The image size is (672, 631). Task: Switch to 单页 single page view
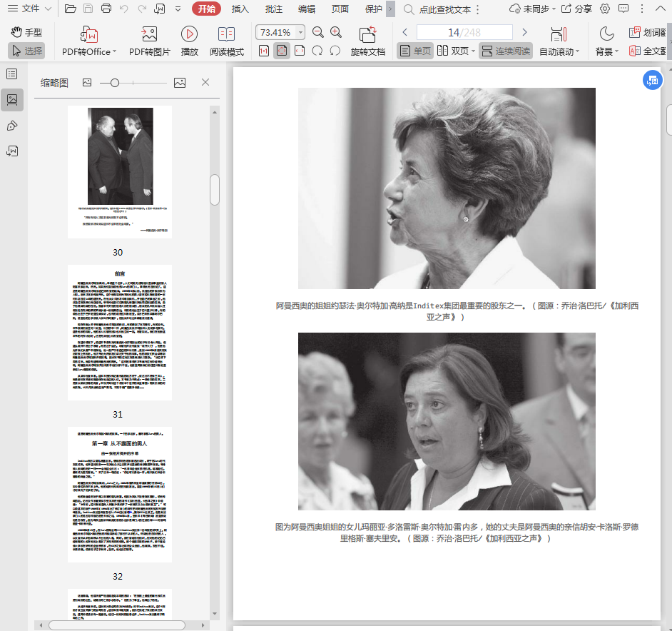tap(415, 51)
